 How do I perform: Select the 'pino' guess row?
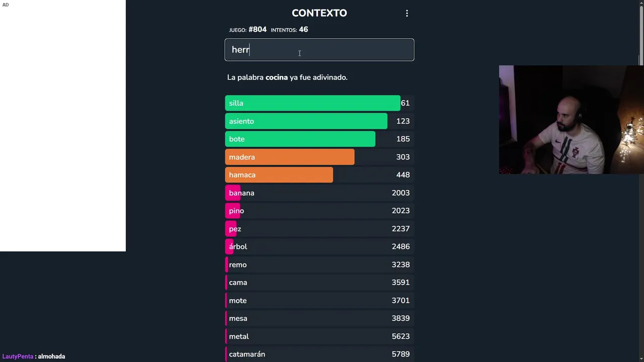click(319, 211)
